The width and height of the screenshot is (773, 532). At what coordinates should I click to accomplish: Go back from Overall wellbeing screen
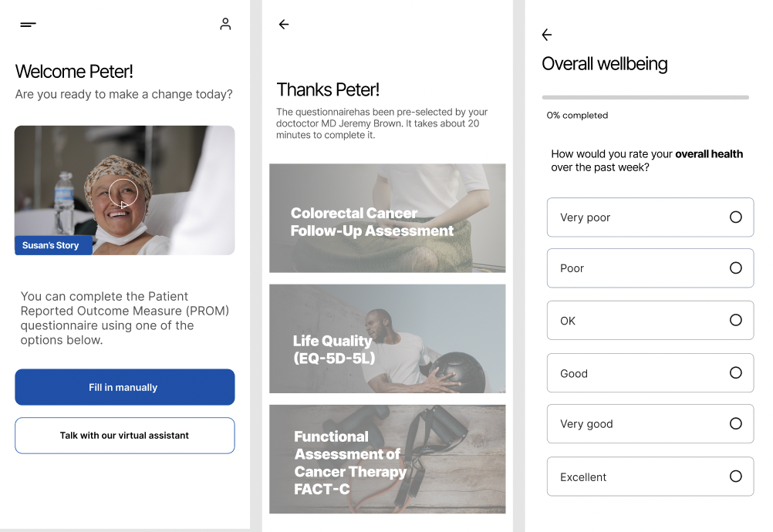coord(547,35)
